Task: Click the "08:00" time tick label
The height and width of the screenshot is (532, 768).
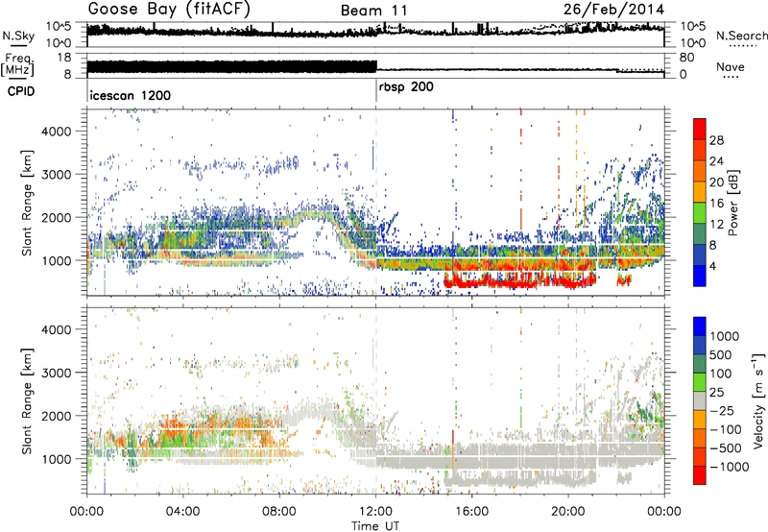Action: [279, 512]
